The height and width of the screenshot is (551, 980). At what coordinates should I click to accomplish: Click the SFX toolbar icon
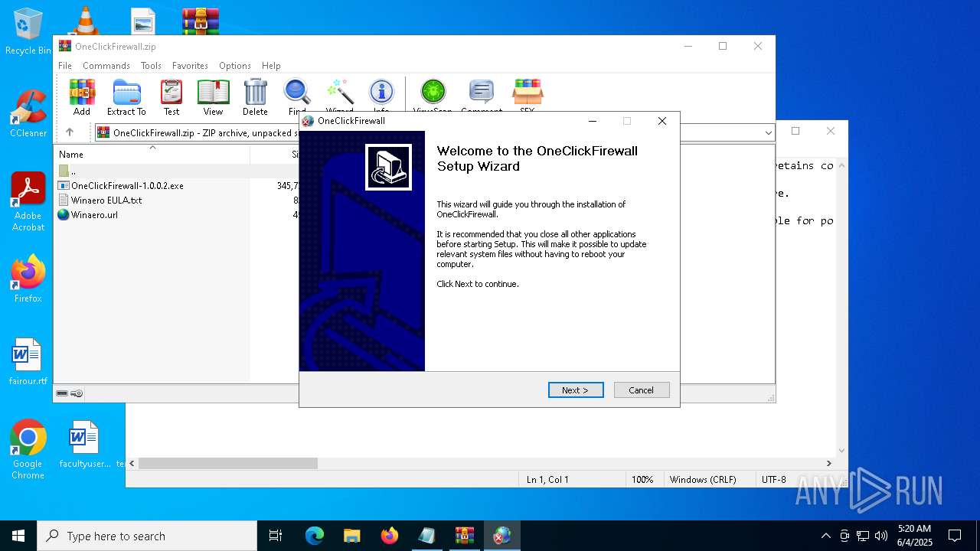528,96
